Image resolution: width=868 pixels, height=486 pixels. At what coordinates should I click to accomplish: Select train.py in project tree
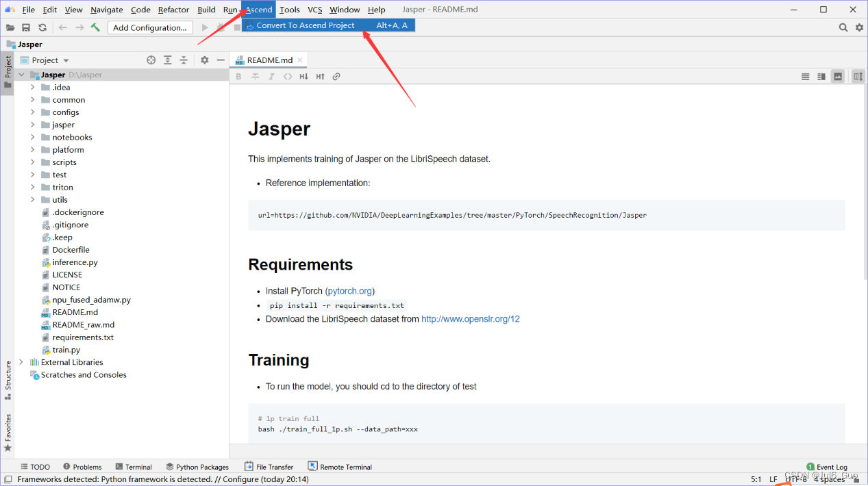click(x=66, y=350)
